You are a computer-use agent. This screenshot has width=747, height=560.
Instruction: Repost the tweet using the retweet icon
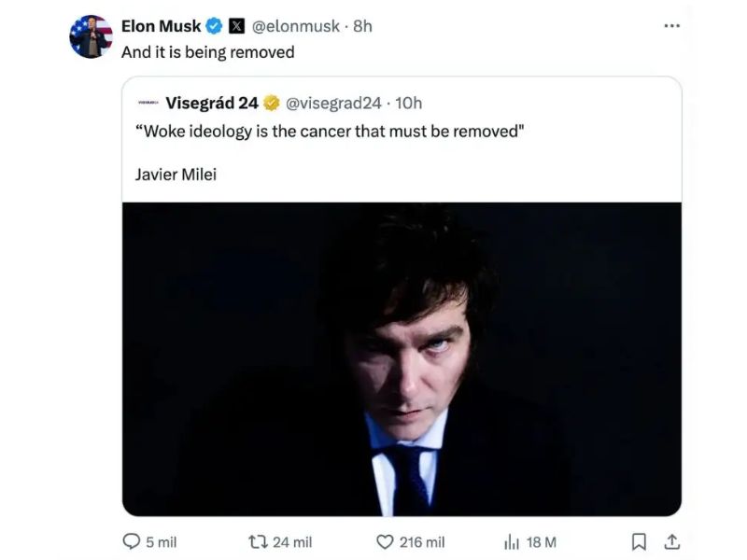259,541
